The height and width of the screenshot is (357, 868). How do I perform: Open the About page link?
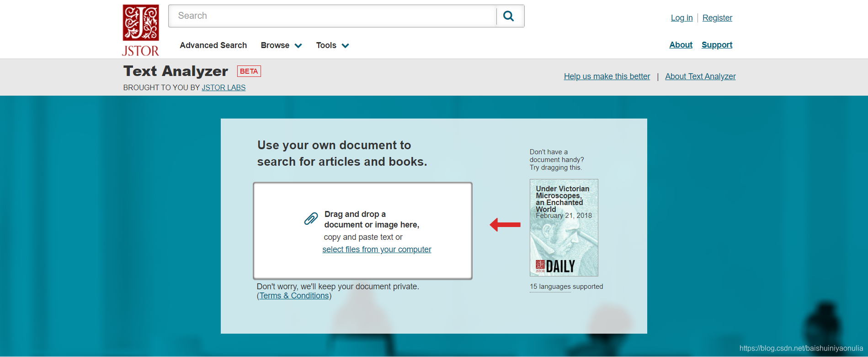[x=681, y=45]
